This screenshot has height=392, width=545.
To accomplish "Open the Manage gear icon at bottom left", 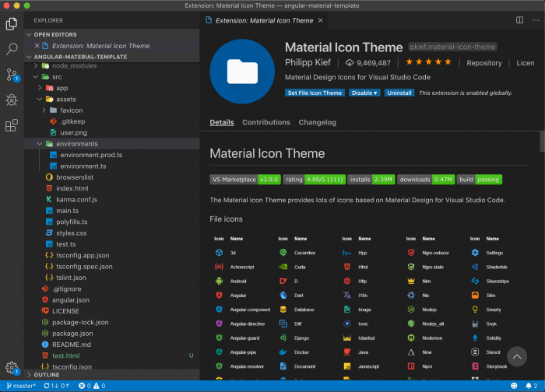I will (11, 367).
